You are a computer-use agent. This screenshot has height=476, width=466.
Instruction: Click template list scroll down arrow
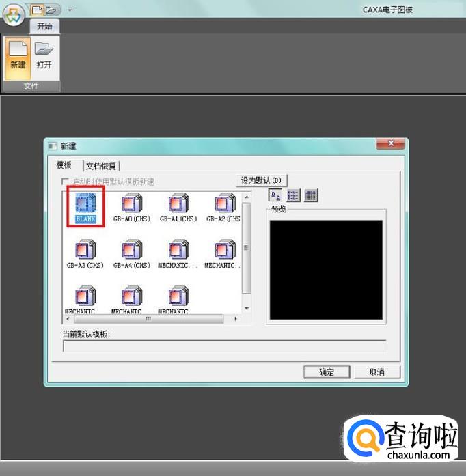247,309
